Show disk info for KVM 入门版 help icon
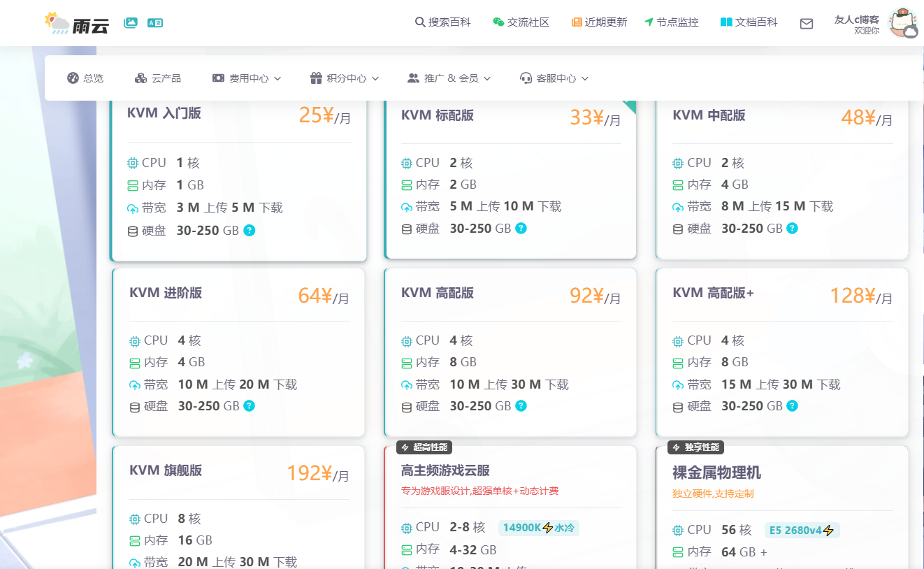Viewport: 924px width, 569px height. (x=250, y=230)
